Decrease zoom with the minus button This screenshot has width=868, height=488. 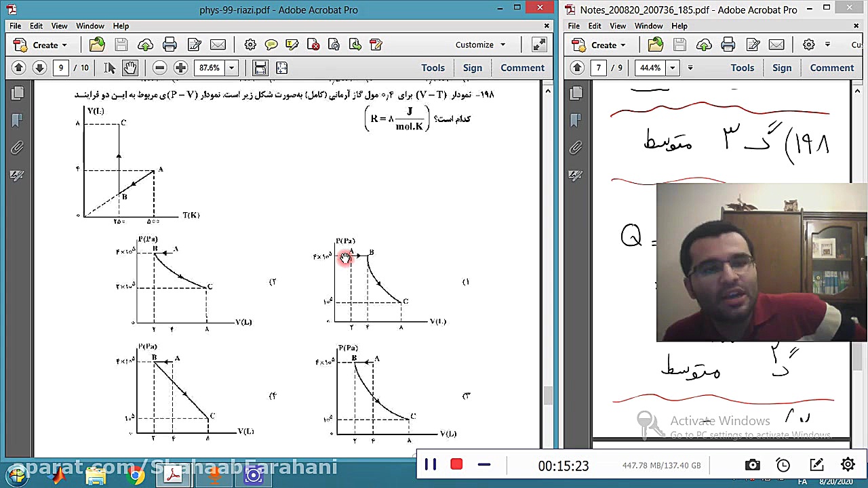coord(159,68)
